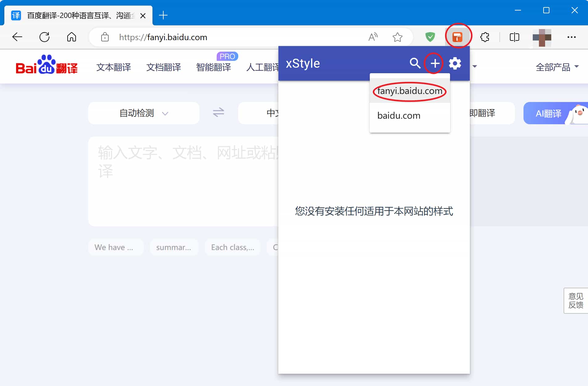Open browser Extensions puzzle icon
Screen dimensions: 588x386
pos(485,37)
